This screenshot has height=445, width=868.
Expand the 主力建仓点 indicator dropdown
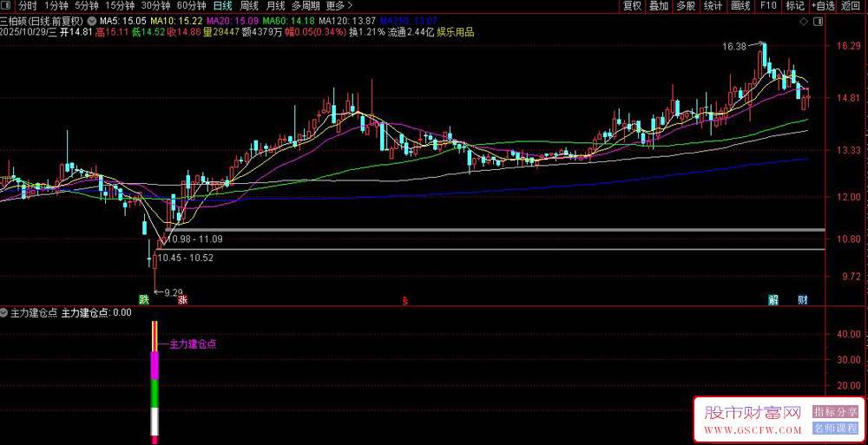coord(3,313)
